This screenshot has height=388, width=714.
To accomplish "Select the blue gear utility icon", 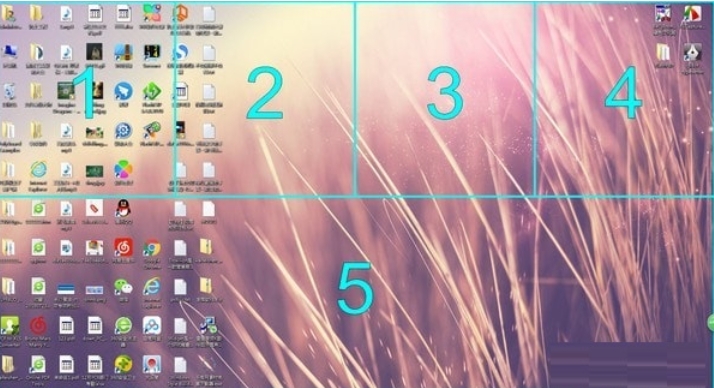I will pos(123,134).
